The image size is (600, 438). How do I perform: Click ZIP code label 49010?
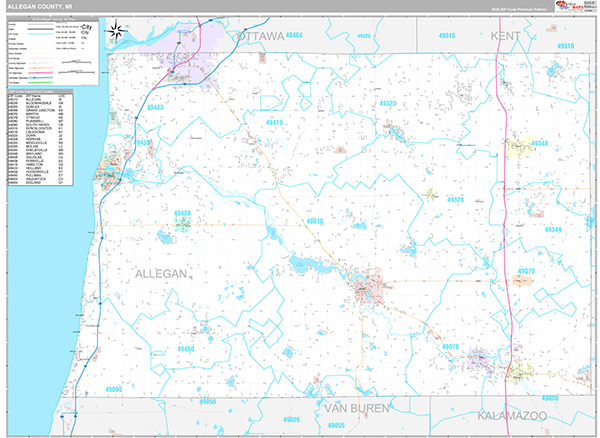(x=315, y=221)
